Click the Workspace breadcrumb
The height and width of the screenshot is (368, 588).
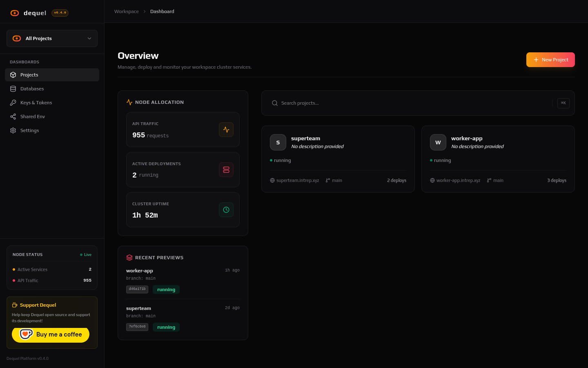click(127, 11)
